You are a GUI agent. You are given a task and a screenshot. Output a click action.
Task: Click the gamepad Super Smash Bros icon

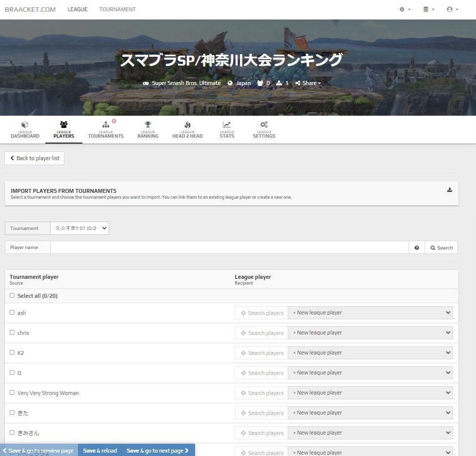[x=146, y=83]
